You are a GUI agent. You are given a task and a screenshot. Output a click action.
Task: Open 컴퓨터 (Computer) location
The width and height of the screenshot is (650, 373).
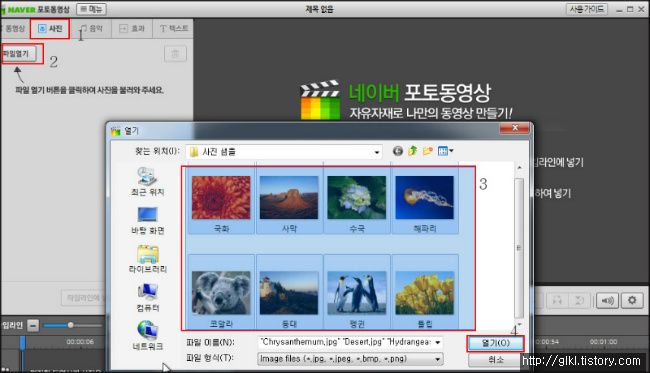click(x=148, y=298)
